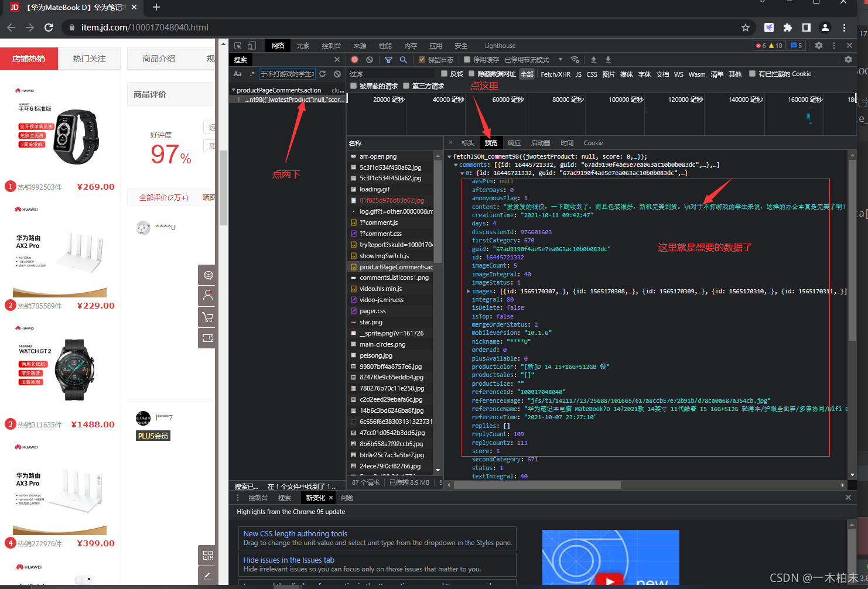Open network panel settings gear
868x589 pixels.
click(x=848, y=60)
